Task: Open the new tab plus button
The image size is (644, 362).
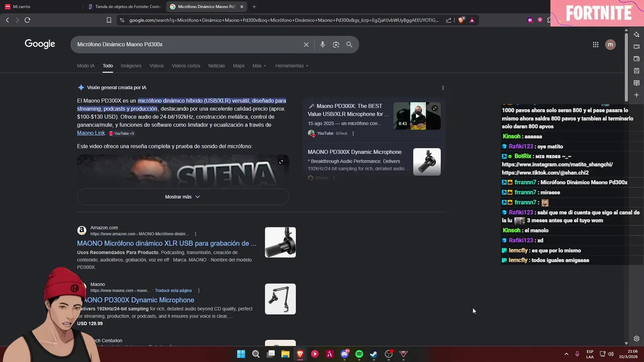Action: 254,7
